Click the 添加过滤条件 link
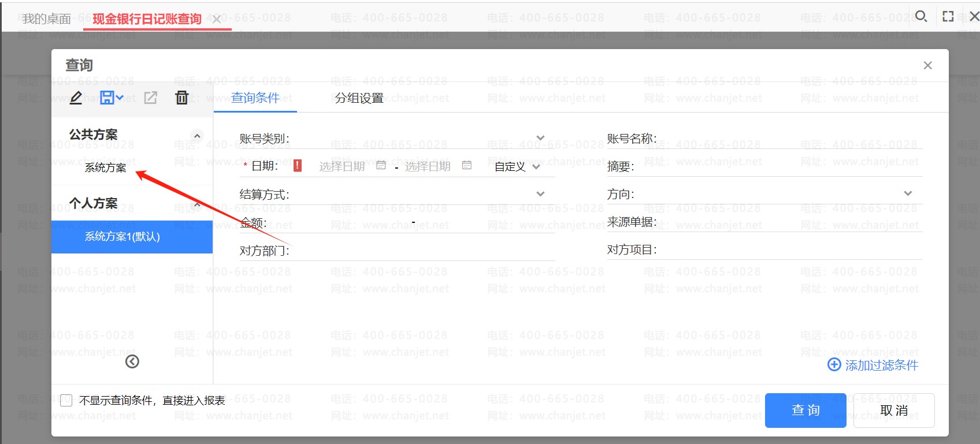980x444 pixels. point(882,365)
